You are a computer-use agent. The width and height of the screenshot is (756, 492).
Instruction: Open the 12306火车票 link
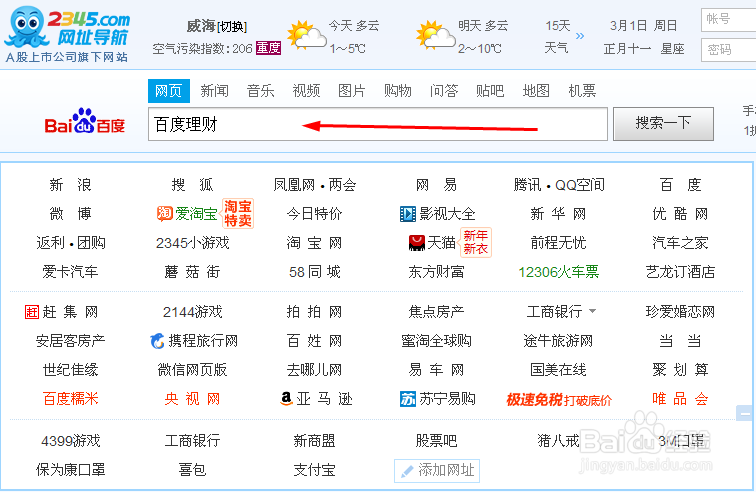tap(558, 272)
